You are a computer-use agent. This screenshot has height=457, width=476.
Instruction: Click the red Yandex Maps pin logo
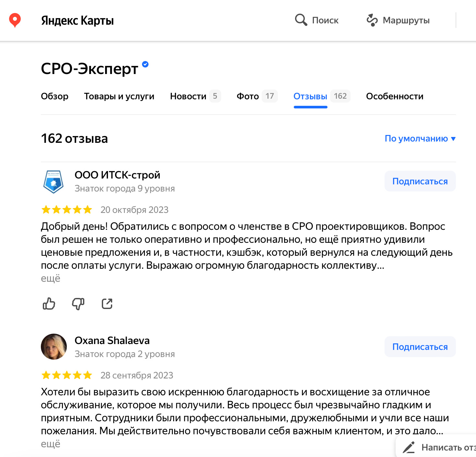tap(15, 20)
